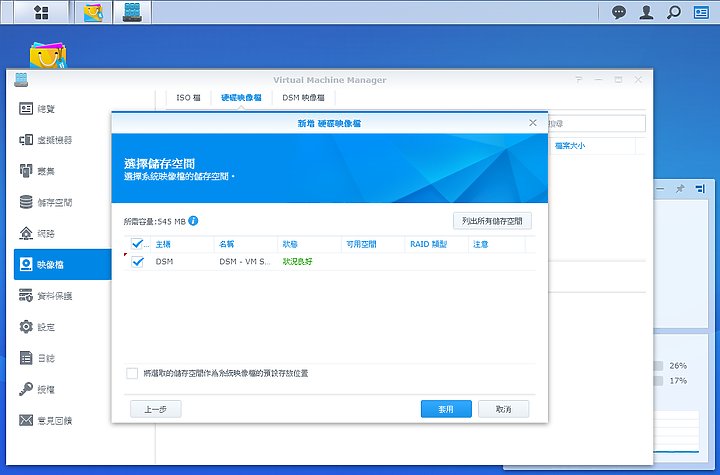Screen dimensions: 720x475
Task: Sort by 名稱 column header
Action: (246, 244)
